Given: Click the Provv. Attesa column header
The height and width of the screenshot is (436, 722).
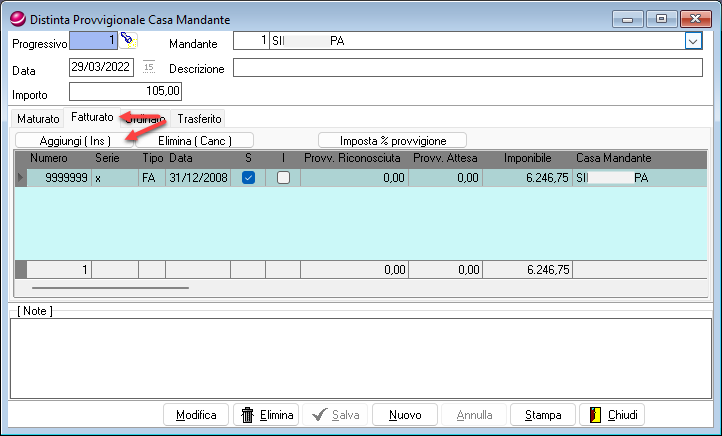Looking at the screenshot, I should click(445, 158).
